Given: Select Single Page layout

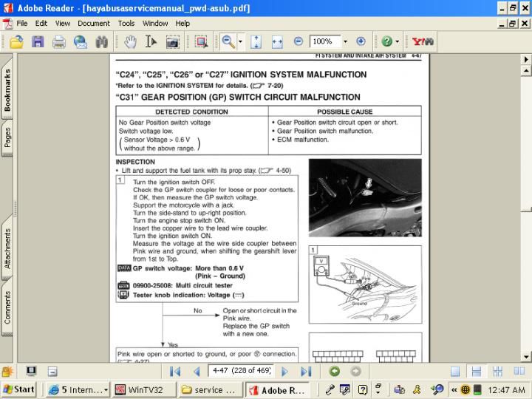Looking at the screenshot, I should click(455, 372).
